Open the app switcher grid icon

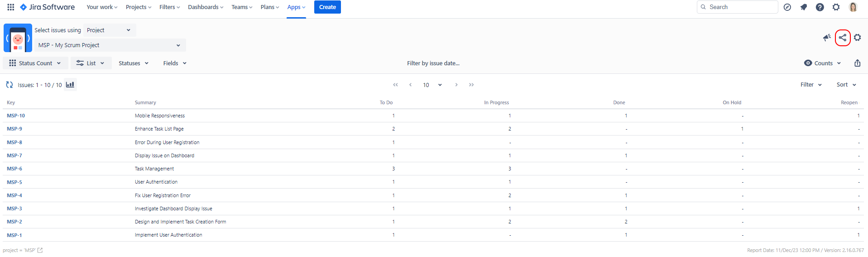(x=11, y=7)
